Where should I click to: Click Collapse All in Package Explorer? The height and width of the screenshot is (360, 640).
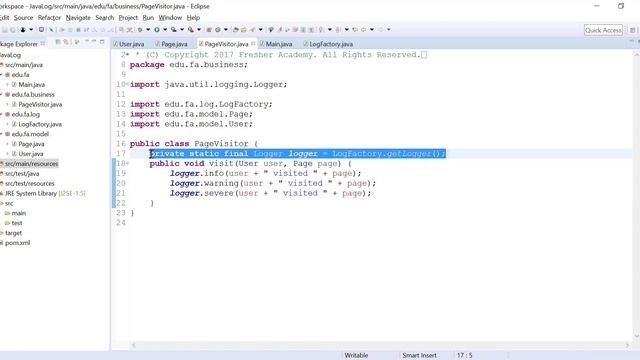pos(58,42)
